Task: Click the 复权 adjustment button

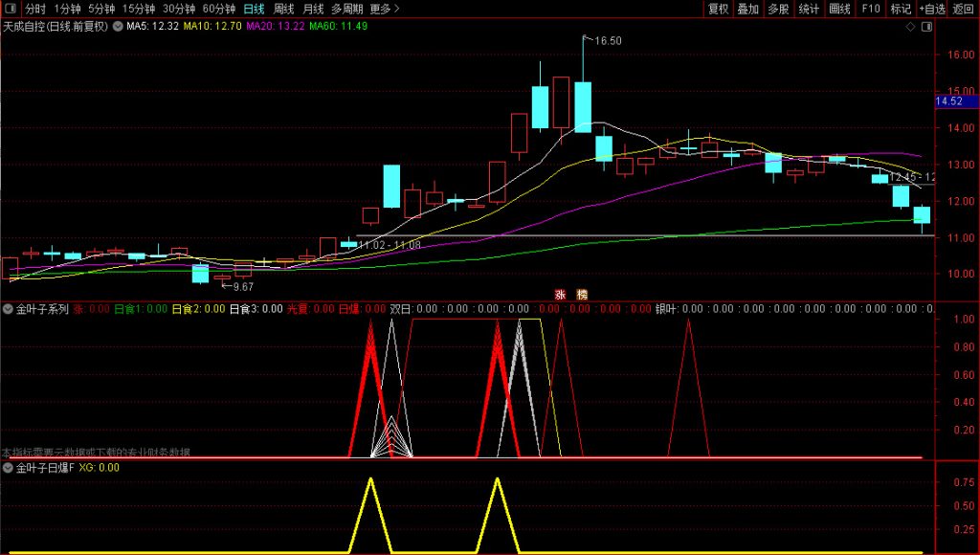Action: coord(718,9)
